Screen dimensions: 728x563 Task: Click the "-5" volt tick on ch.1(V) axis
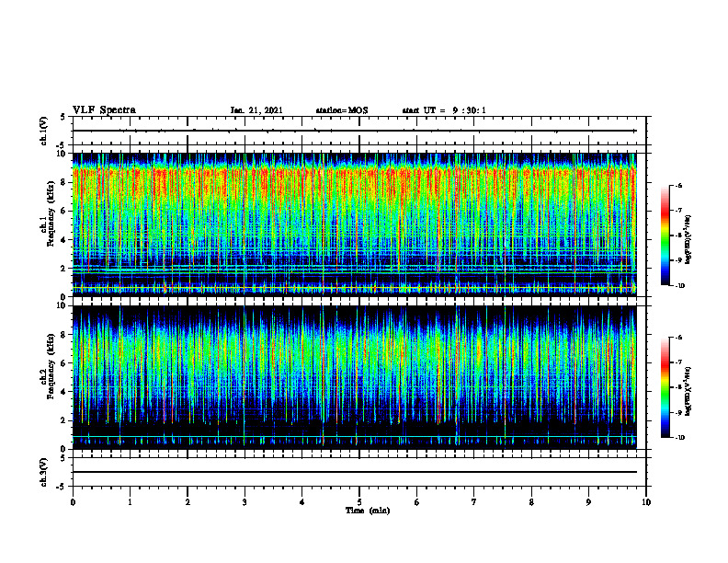pos(62,145)
